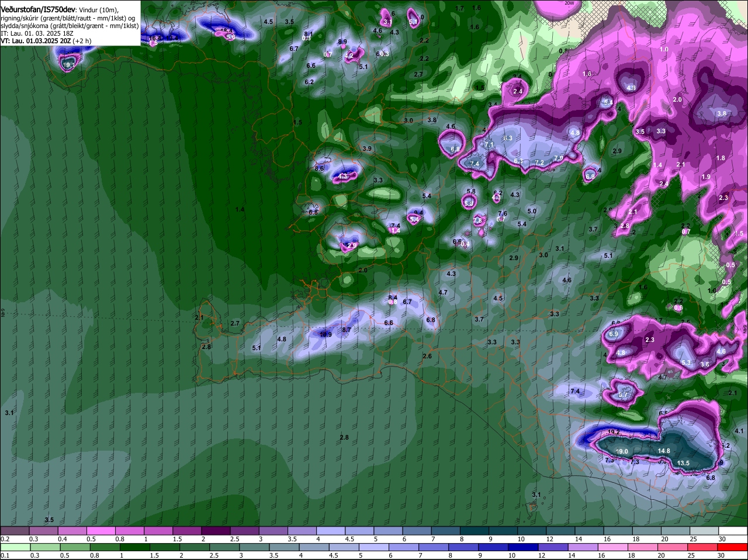Screen dimensions: 748x560
Task: Click the red lower legend swatch after 30
Action: tap(732, 547)
